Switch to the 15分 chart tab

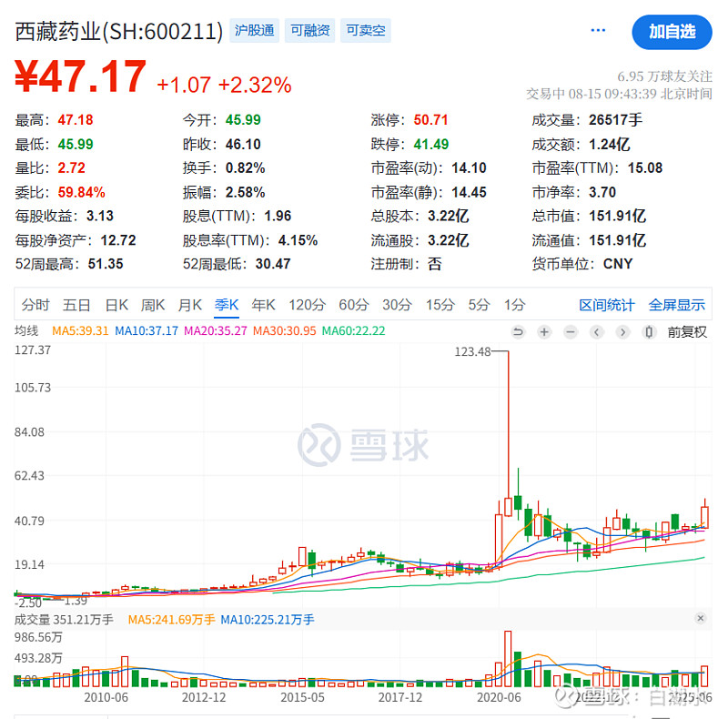[440, 305]
